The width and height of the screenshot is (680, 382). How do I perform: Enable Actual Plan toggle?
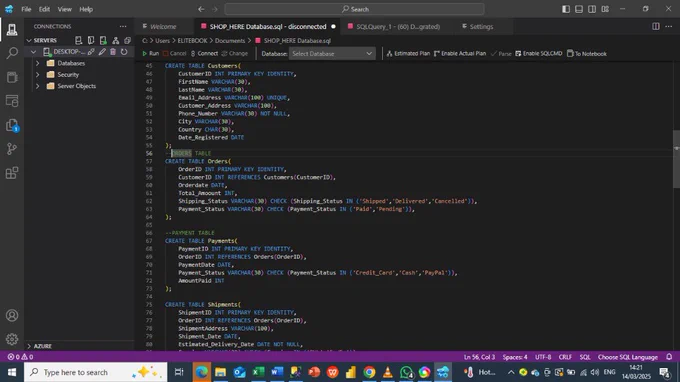point(460,53)
